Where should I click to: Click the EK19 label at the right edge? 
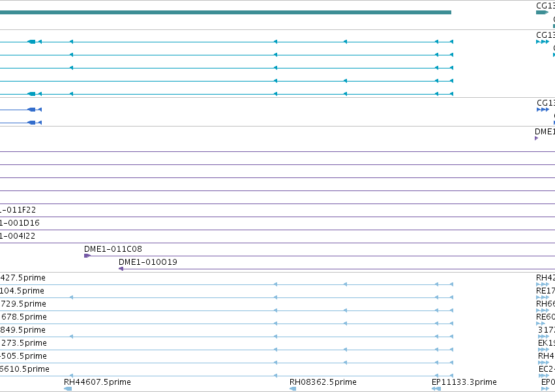547,343
